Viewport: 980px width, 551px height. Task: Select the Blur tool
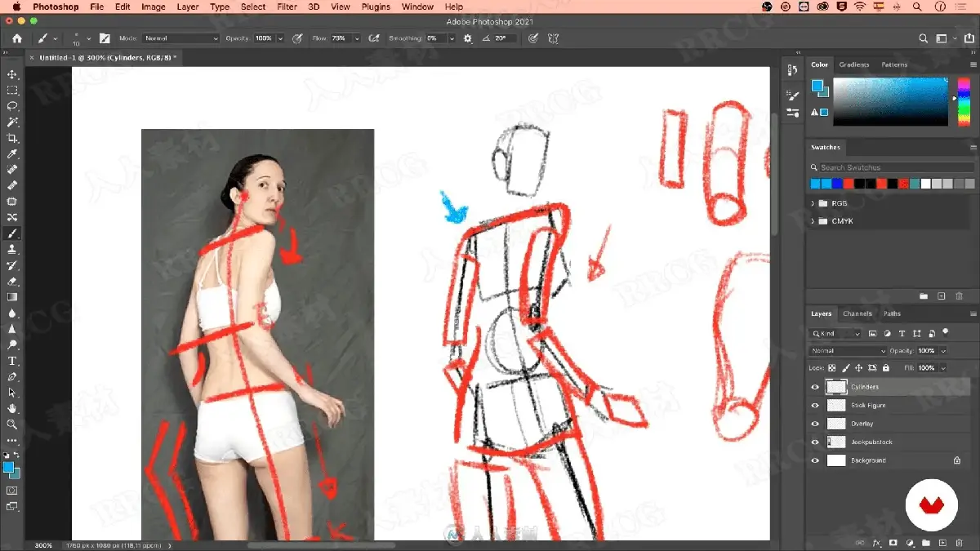[12, 313]
